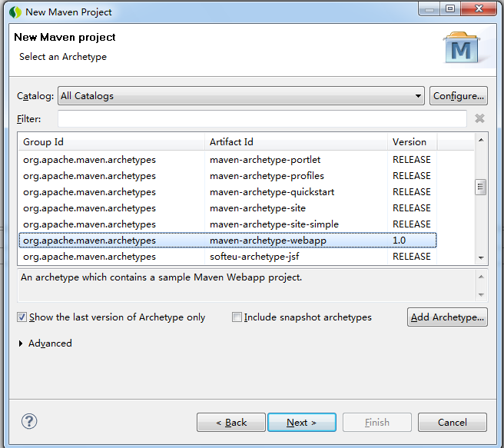
Task: Go to previous page with Back button
Action: tap(231, 423)
